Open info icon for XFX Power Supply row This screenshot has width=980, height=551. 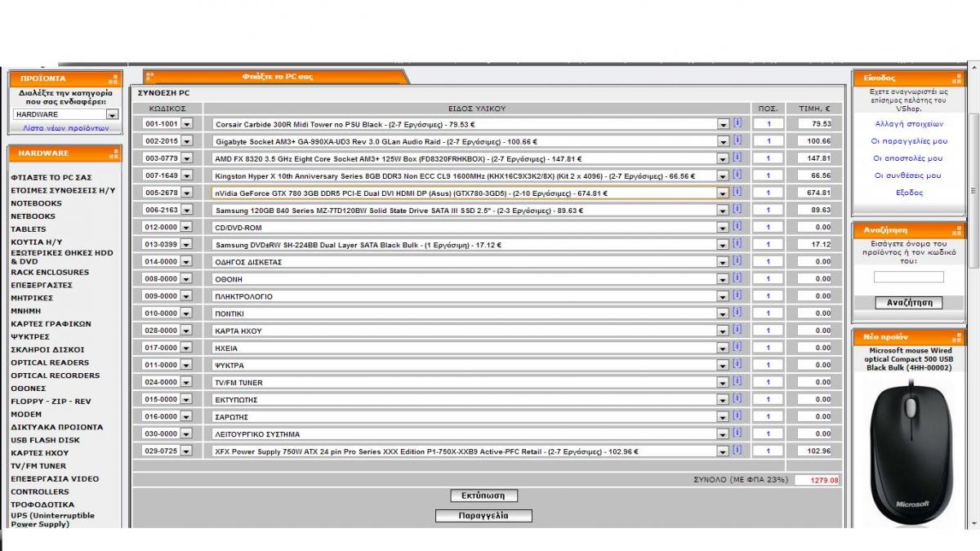[x=737, y=450]
